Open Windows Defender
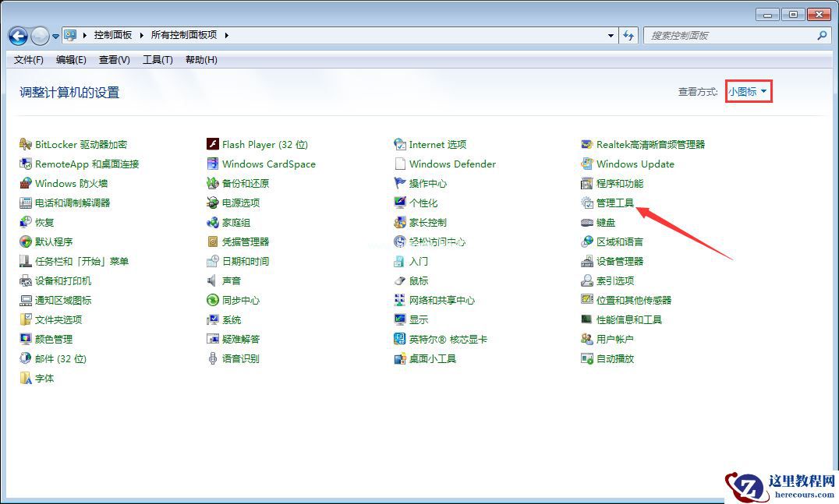Screen dimensions: 839x504 click(453, 164)
